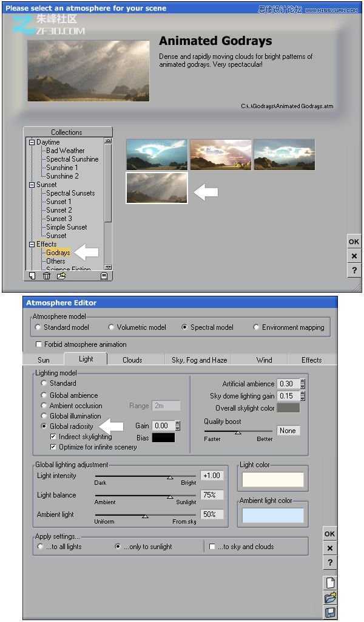Click the trash icon below the Collections tree
This screenshot has width=364, height=622.
(47, 276)
